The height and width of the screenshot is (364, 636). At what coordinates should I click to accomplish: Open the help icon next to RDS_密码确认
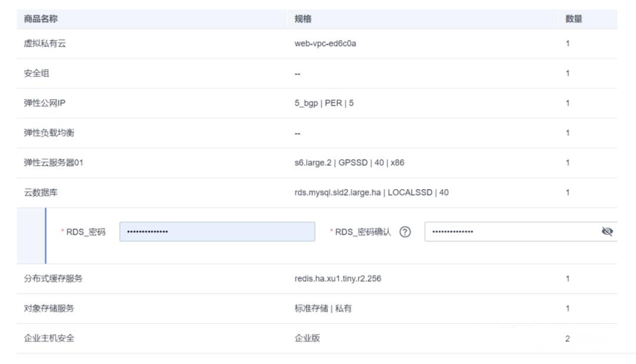click(405, 231)
